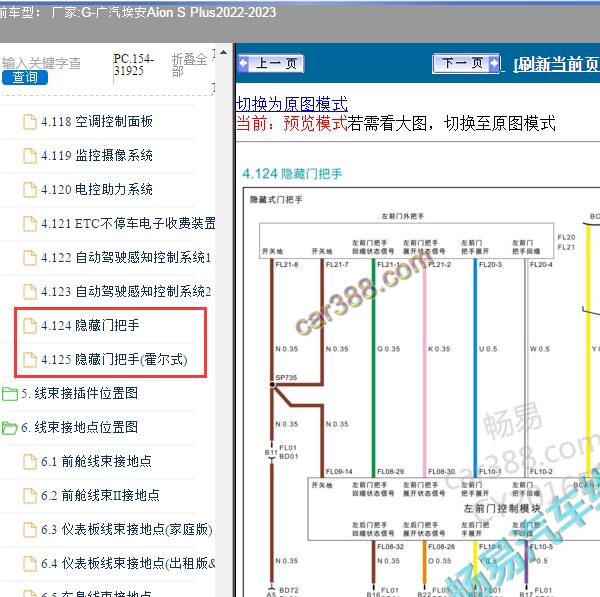
Task: Click wire label G 0.35 on green wire
Action: pos(388,349)
